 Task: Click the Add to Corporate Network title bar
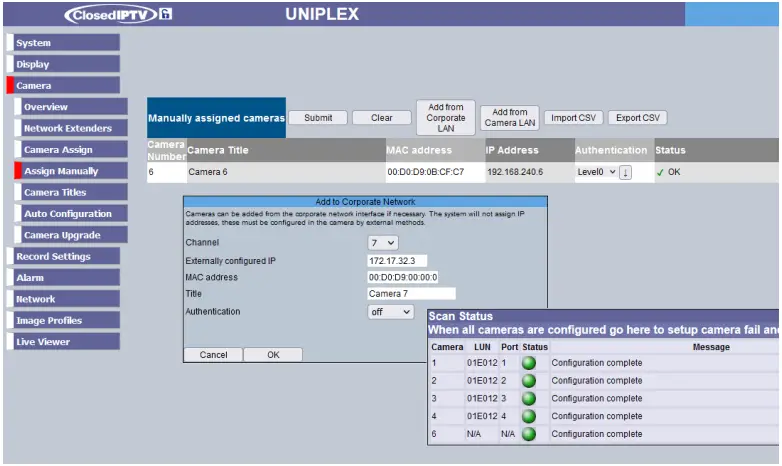point(365,202)
